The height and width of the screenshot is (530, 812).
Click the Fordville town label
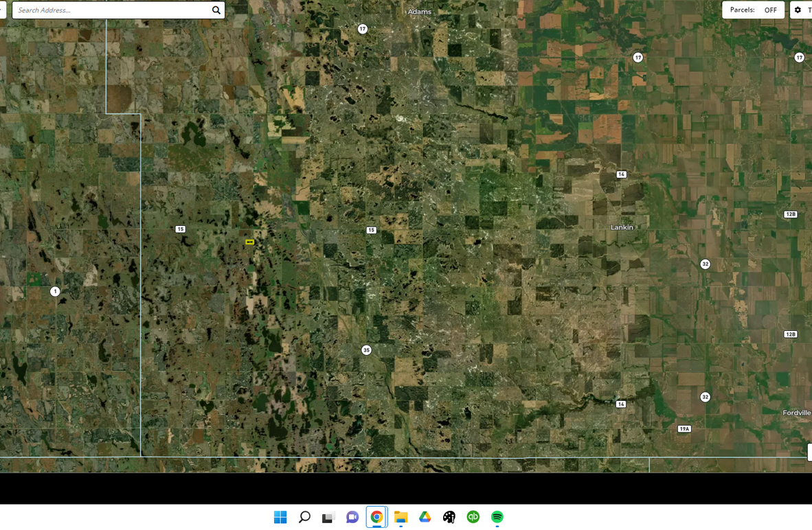tap(796, 413)
